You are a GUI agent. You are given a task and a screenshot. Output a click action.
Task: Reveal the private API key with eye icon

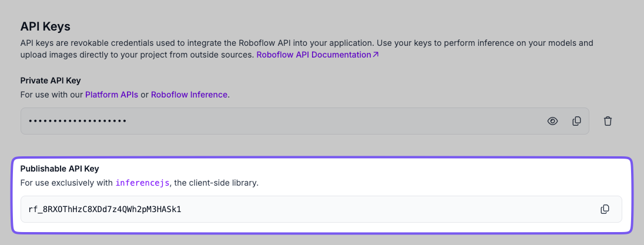(552, 121)
